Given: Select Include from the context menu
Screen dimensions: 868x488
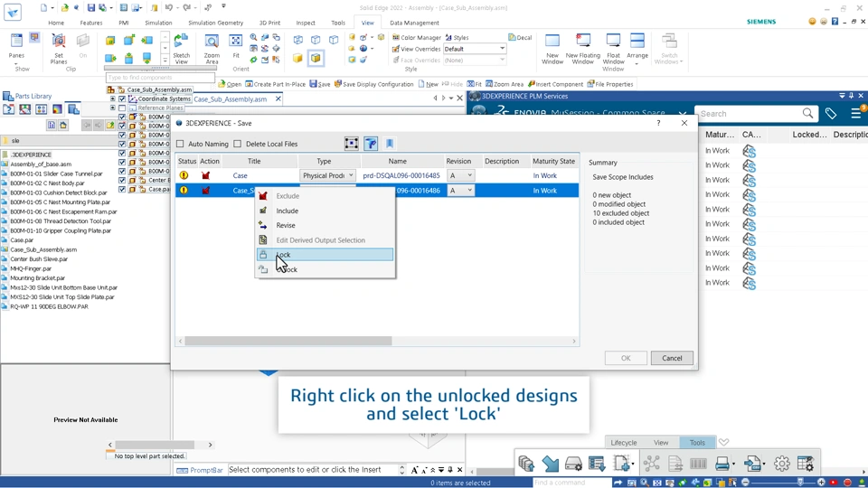Looking at the screenshot, I should coord(325,211).
